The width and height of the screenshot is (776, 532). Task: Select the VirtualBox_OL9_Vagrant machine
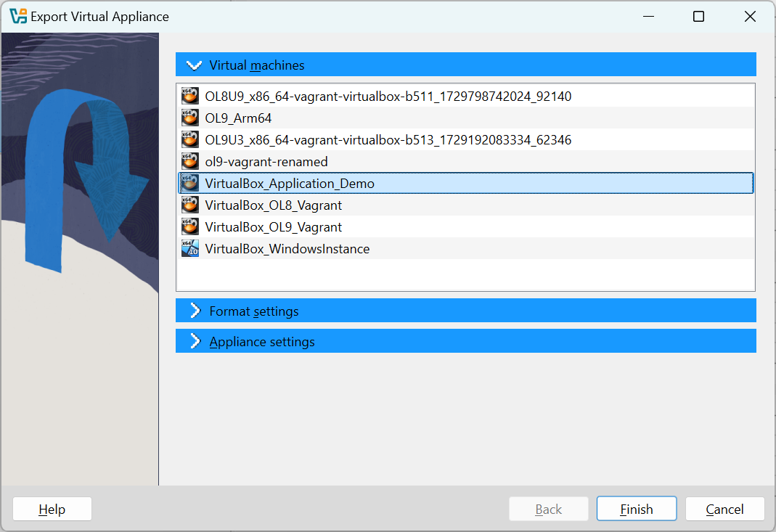click(465, 226)
